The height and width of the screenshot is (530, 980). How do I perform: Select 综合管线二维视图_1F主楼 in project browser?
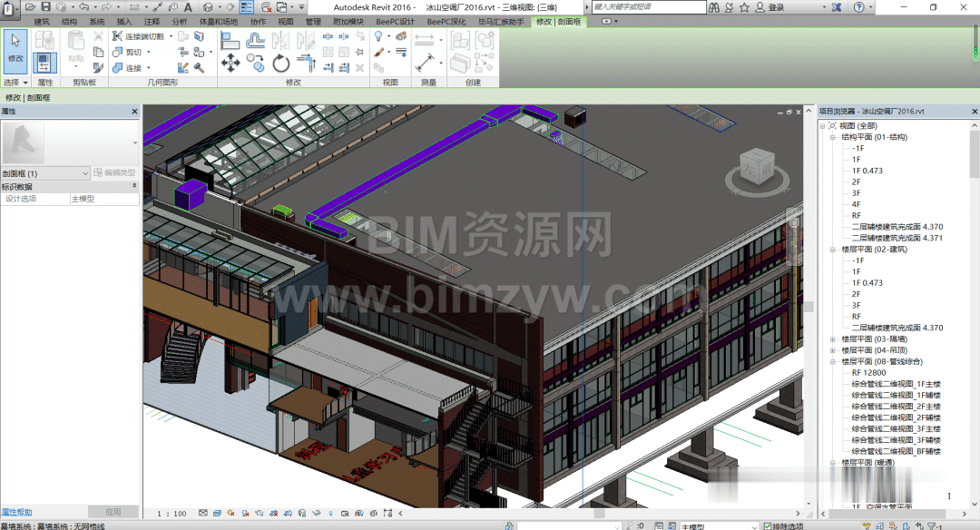896,385
